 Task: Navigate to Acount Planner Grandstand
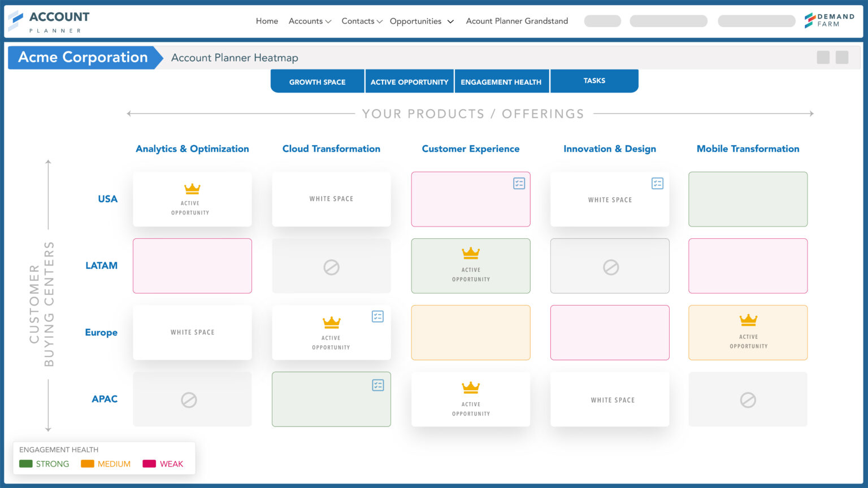[517, 21]
